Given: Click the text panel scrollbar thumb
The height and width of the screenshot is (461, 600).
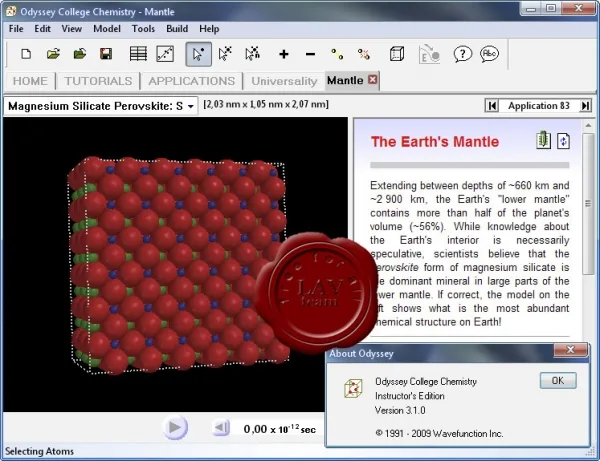Looking at the screenshot, I should (x=588, y=204).
